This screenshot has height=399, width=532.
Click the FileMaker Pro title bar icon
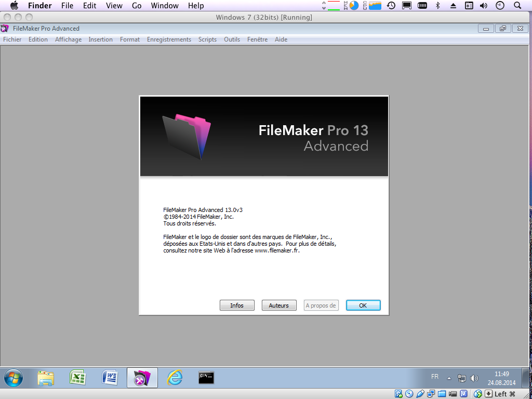click(5, 29)
